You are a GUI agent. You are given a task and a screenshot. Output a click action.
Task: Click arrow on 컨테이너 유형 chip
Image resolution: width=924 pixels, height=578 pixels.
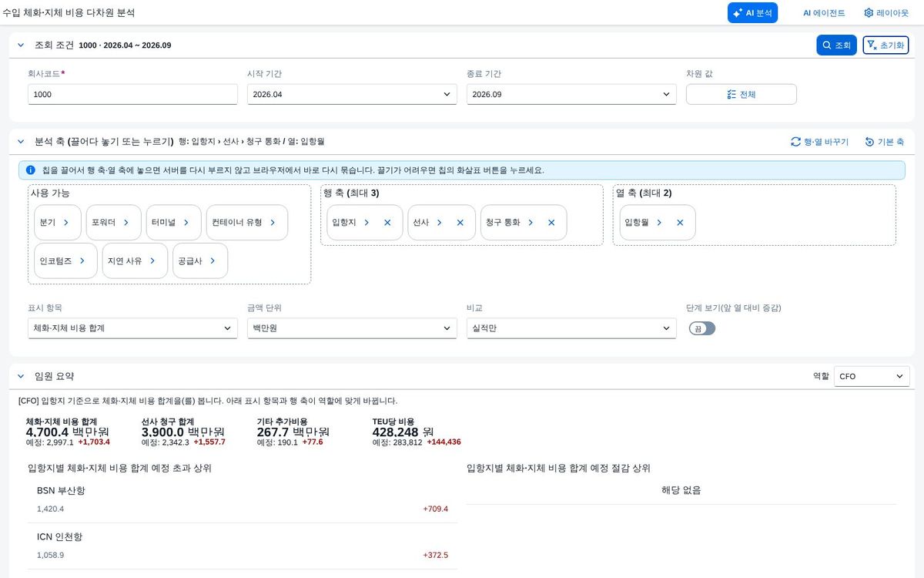(273, 222)
